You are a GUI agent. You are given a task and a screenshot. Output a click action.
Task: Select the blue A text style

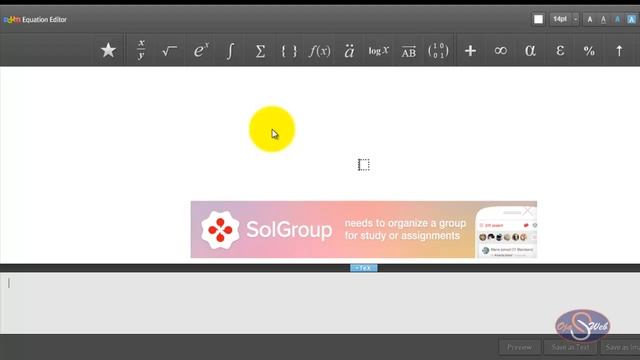pyautogui.click(x=617, y=19)
